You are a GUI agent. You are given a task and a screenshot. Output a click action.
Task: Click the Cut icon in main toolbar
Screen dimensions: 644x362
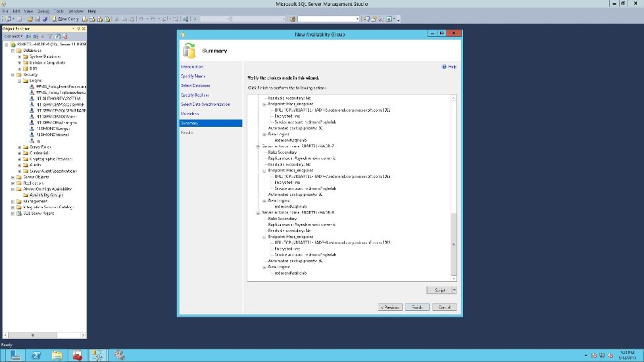pos(116,19)
